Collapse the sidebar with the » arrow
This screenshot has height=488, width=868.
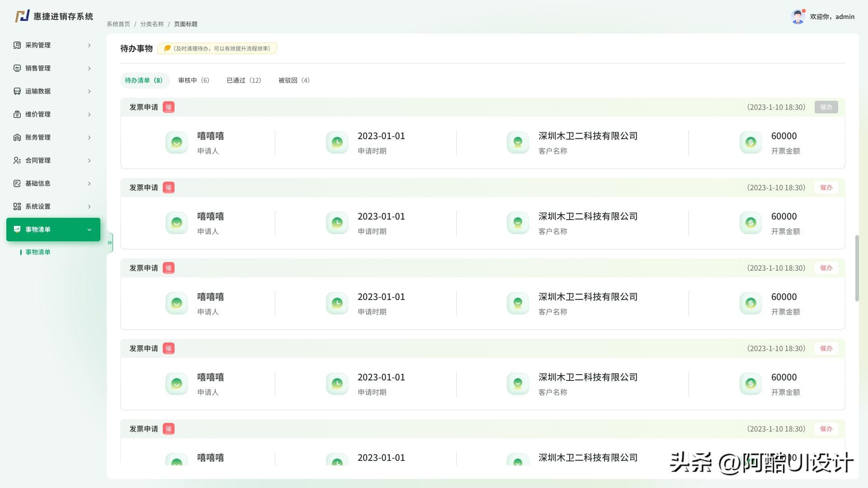(109, 242)
